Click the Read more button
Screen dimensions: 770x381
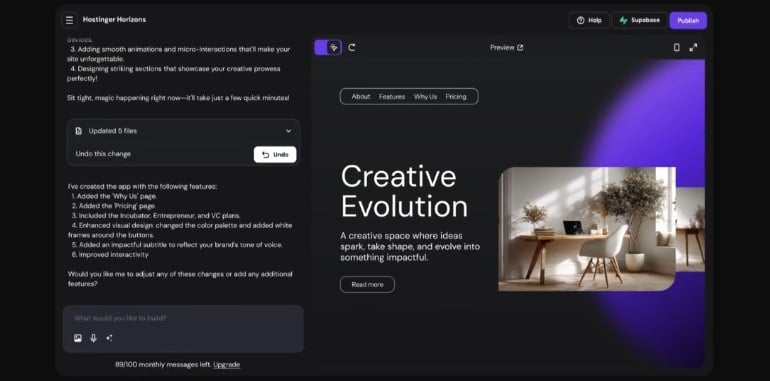[x=367, y=285]
